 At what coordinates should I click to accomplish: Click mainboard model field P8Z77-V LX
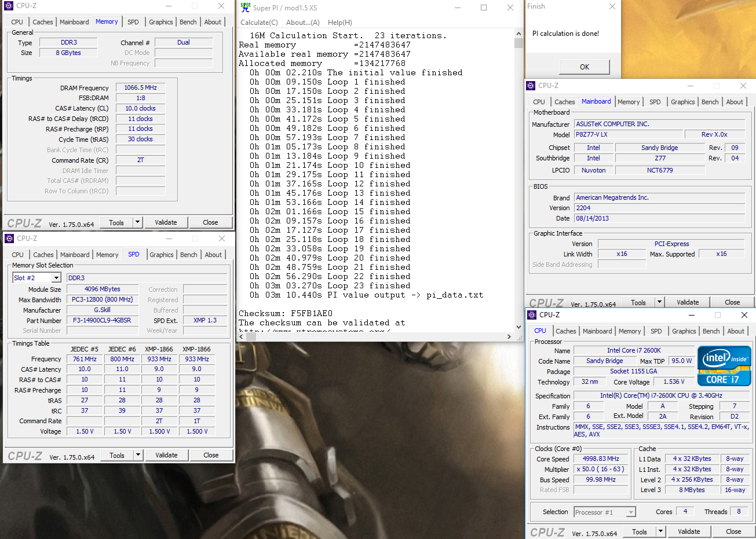pos(628,134)
